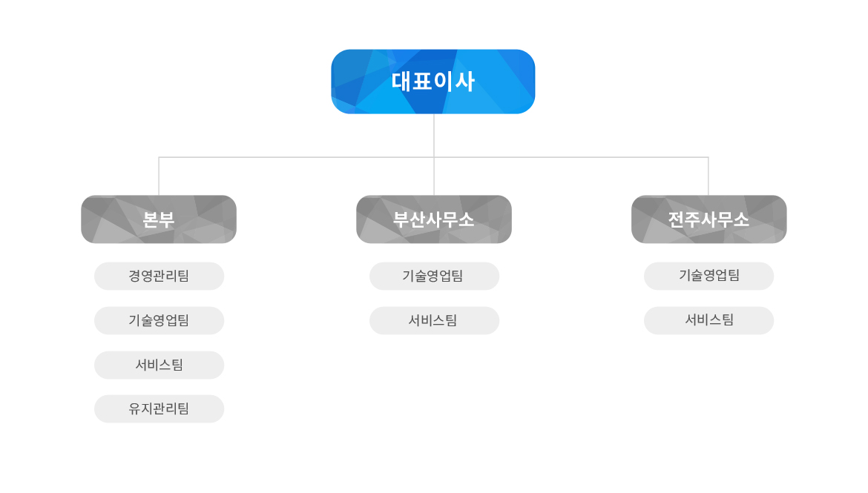Select the 전주사무소 office header

(x=708, y=219)
